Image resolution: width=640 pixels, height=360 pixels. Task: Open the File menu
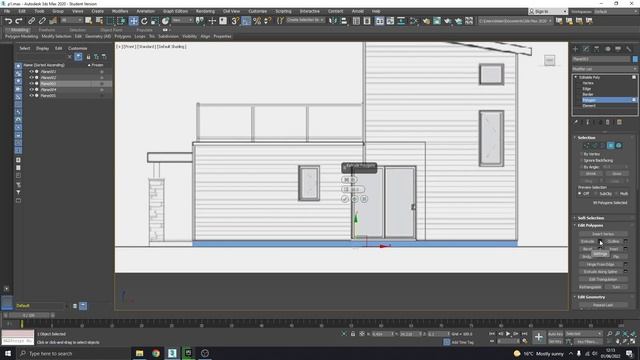[7, 11]
